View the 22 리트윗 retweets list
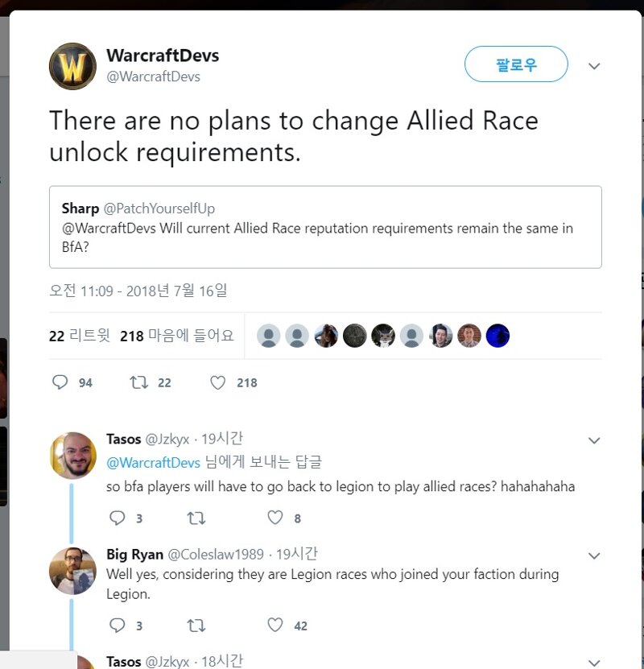This screenshot has width=644, height=669. pyautogui.click(x=80, y=336)
